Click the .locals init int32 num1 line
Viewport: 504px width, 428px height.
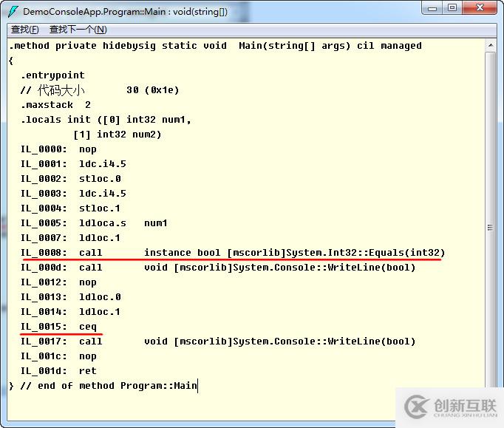point(106,120)
